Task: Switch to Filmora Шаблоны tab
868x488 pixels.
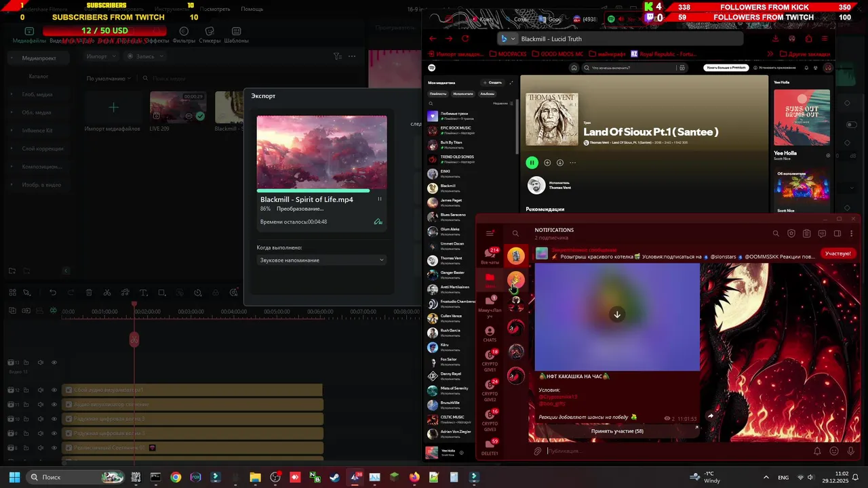Action: point(236,35)
